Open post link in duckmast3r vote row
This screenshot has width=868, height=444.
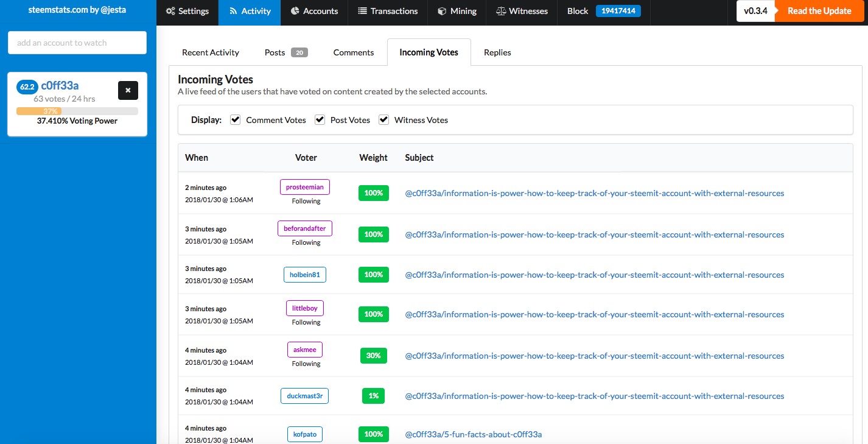tap(595, 396)
